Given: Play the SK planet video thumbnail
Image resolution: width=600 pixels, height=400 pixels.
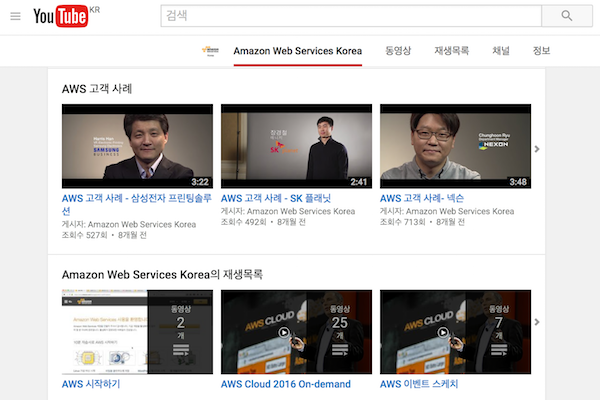Looking at the screenshot, I should [x=296, y=146].
